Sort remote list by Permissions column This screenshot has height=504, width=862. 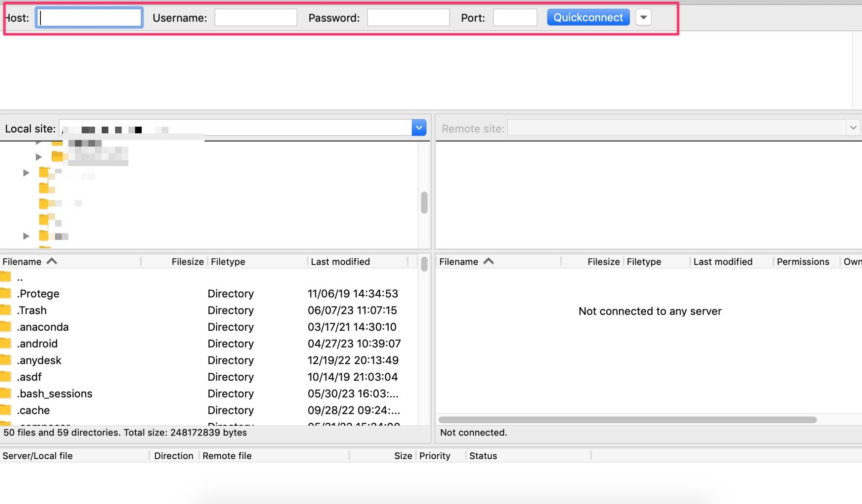click(803, 262)
